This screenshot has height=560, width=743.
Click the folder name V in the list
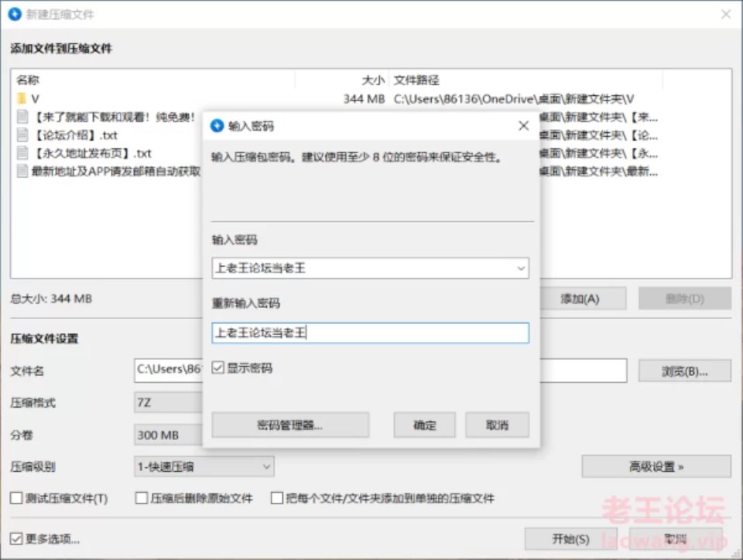(35, 98)
